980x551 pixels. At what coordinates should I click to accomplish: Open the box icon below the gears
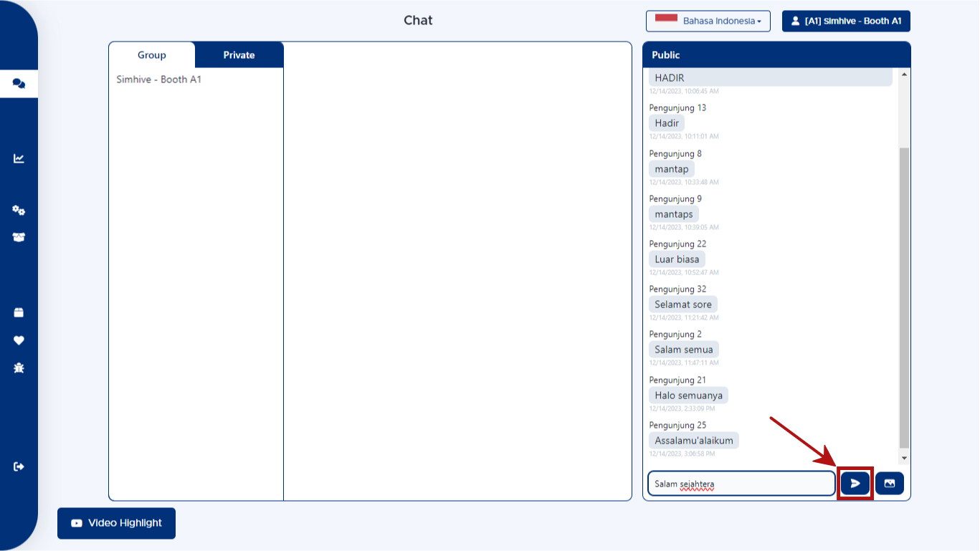pos(19,237)
